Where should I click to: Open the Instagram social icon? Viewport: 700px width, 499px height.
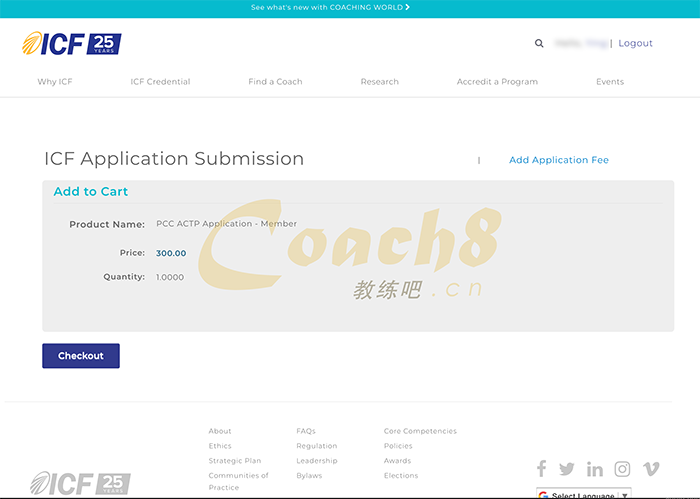pos(622,469)
